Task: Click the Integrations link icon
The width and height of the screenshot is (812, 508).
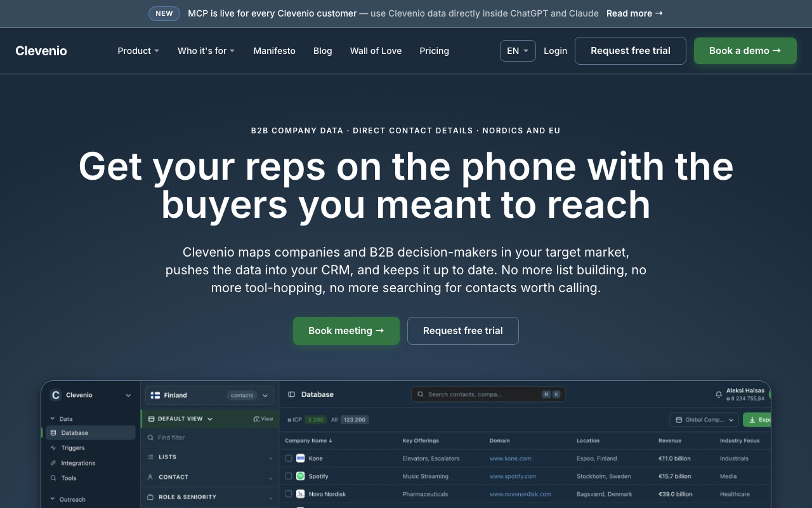Action: coord(53,463)
